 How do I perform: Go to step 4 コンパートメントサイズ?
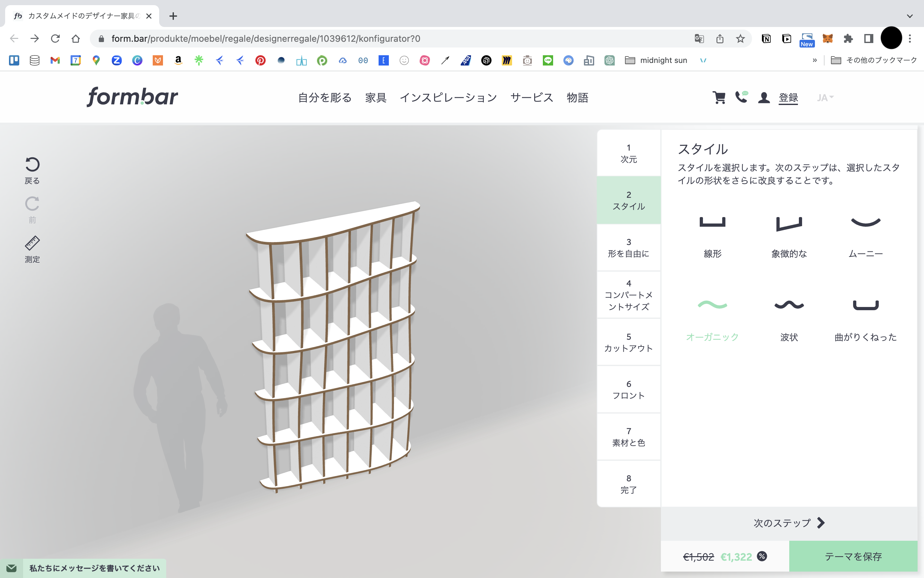click(629, 295)
